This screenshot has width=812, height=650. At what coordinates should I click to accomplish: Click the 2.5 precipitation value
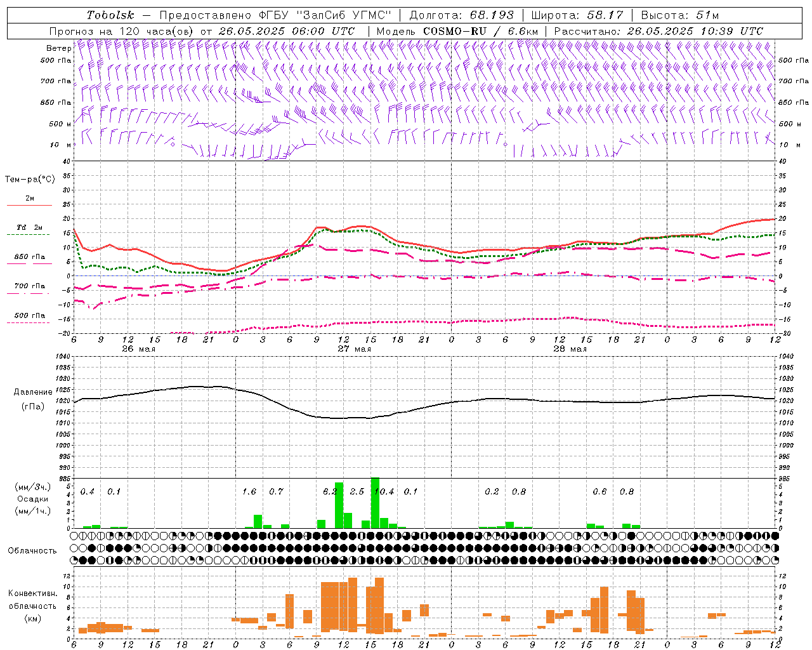click(x=357, y=492)
